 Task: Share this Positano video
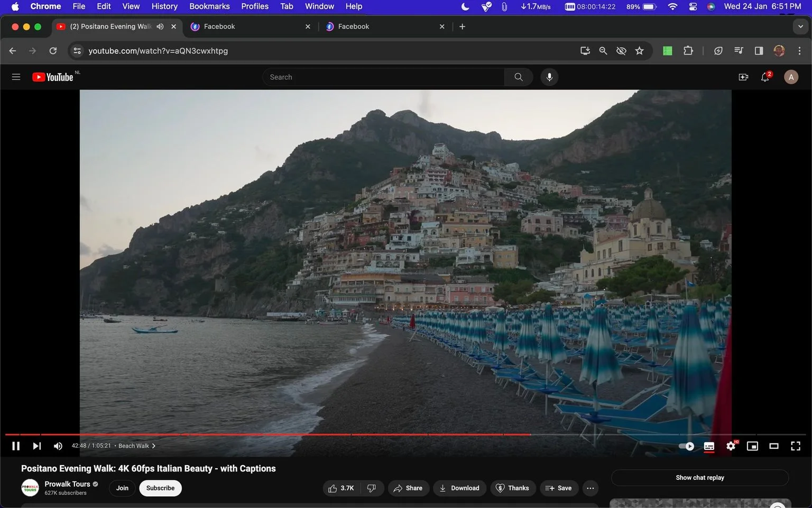408,488
